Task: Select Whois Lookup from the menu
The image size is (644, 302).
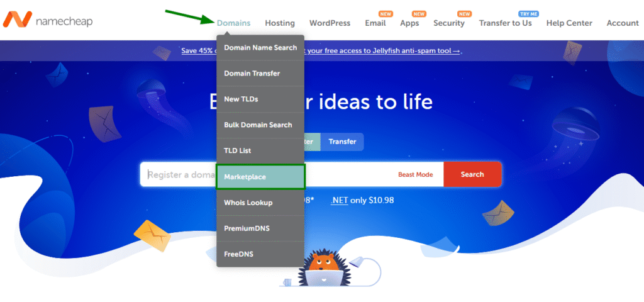Action: click(x=260, y=203)
